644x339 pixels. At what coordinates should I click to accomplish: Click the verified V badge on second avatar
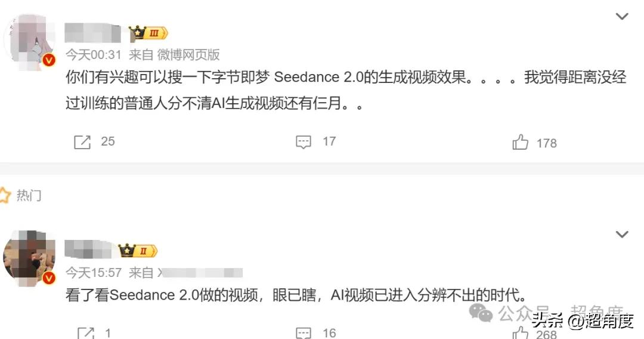tap(49, 278)
